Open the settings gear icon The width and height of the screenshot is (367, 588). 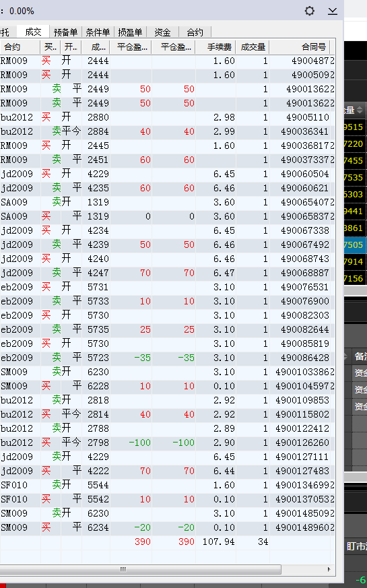[310, 11]
